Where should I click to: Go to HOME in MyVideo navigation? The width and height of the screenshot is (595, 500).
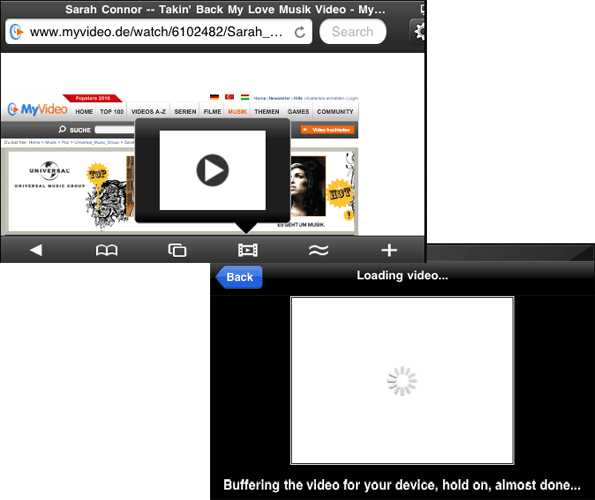84,112
